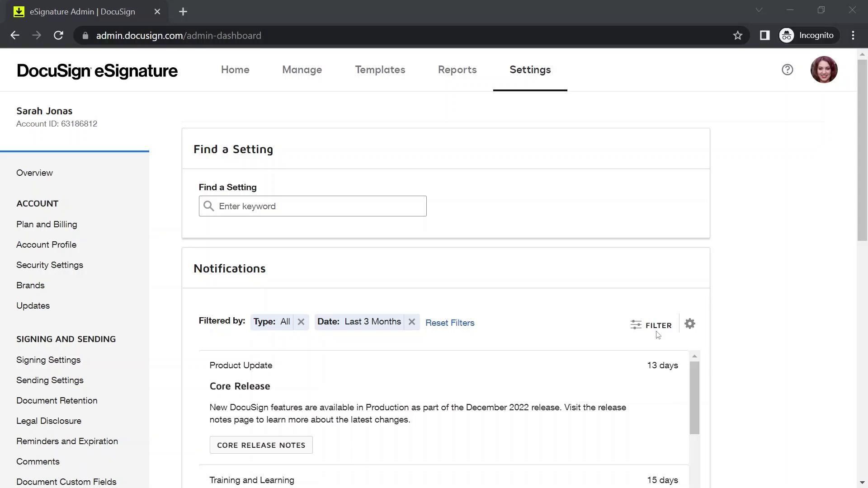Open Chrome's three-dot menu
This screenshot has width=868, height=488.
coord(853,36)
